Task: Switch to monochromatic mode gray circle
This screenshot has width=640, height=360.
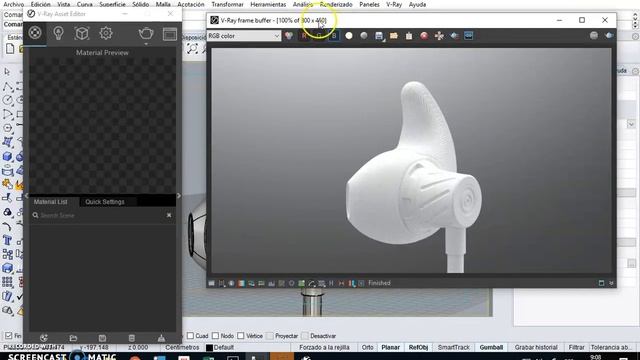Action: [x=364, y=36]
